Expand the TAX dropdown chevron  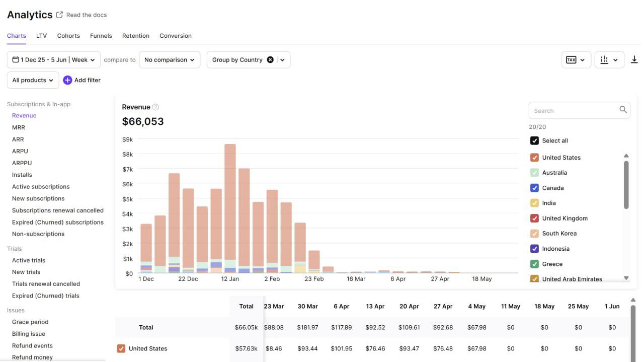[583, 60]
